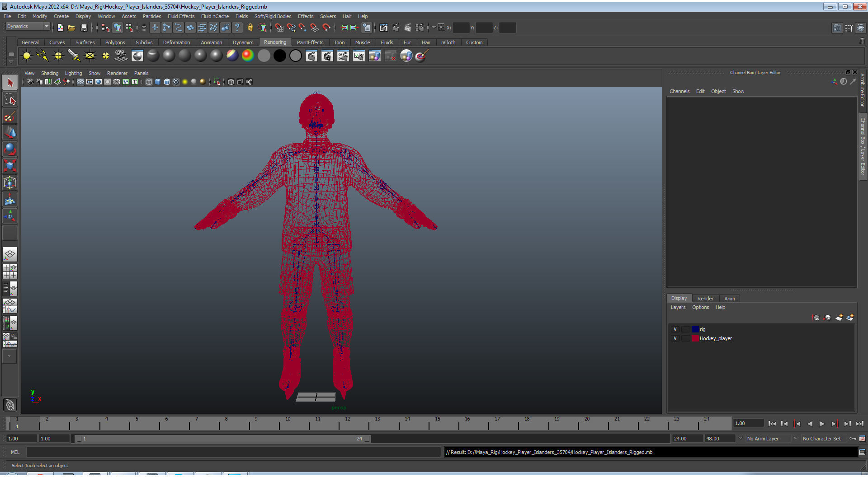Image resolution: width=868 pixels, height=477 pixels.
Task: Open the Soft/Rigid Bodies menu
Action: (273, 16)
